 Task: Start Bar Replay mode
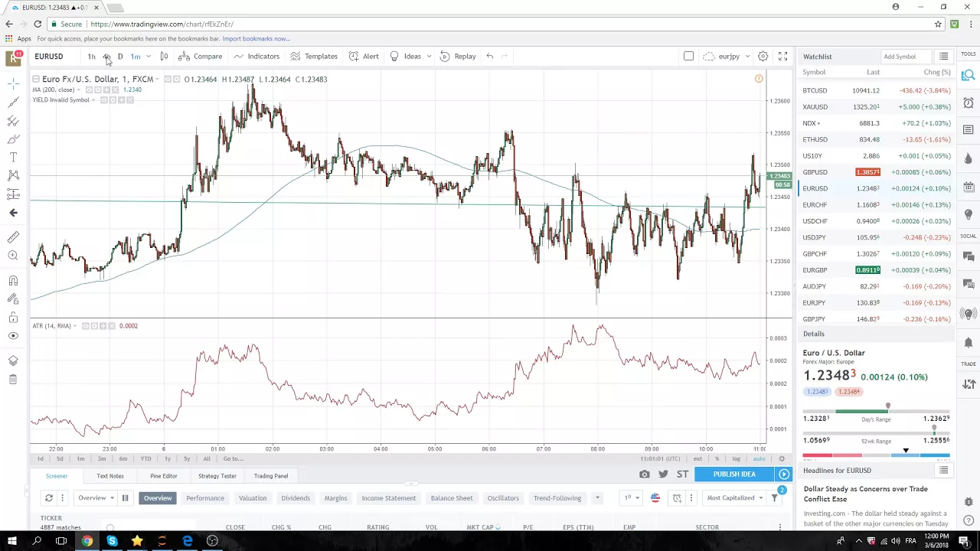(458, 56)
